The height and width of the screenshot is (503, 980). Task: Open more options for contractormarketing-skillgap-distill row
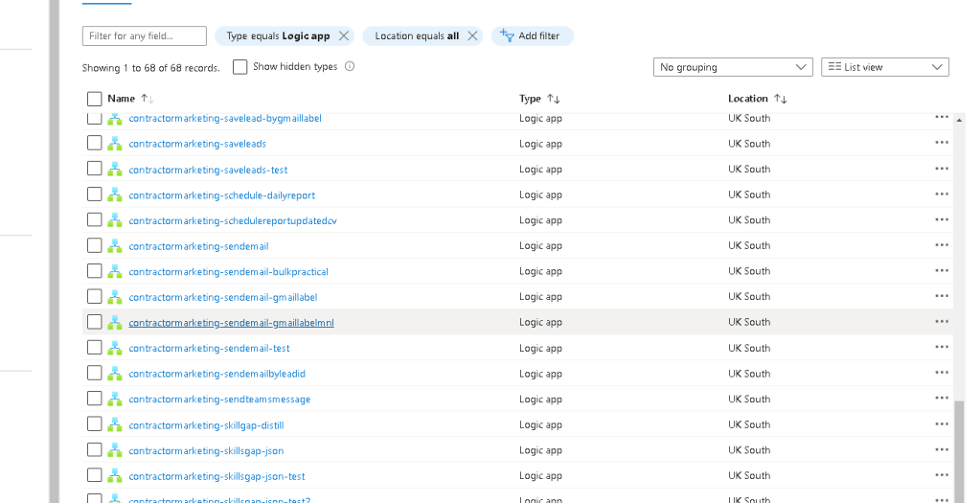(x=942, y=424)
